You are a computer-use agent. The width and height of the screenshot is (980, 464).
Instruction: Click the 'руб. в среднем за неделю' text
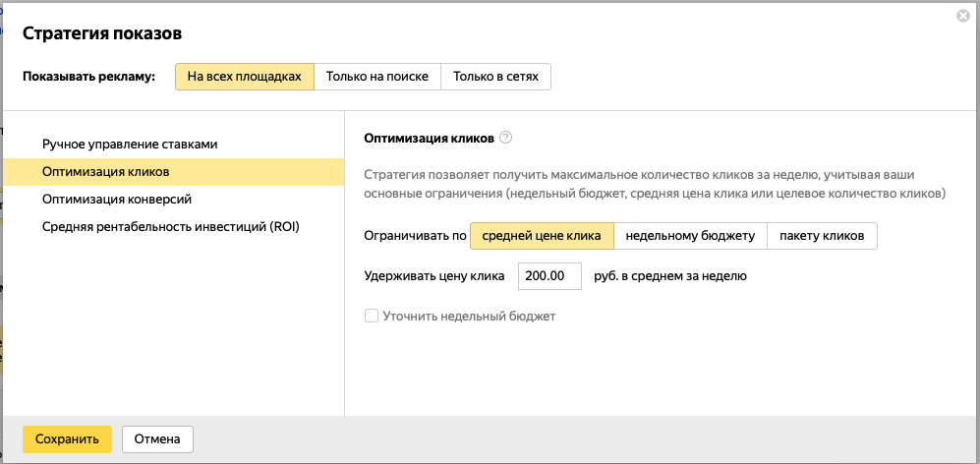(x=670, y=276)
